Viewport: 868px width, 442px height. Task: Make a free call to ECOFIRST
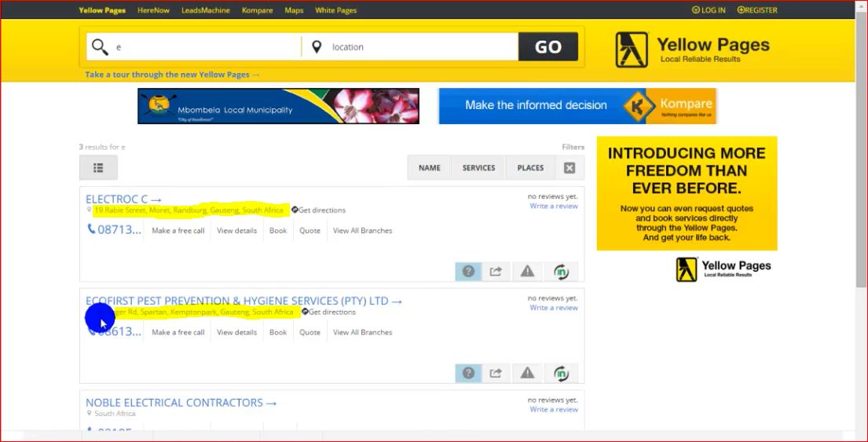click(178, 332)
